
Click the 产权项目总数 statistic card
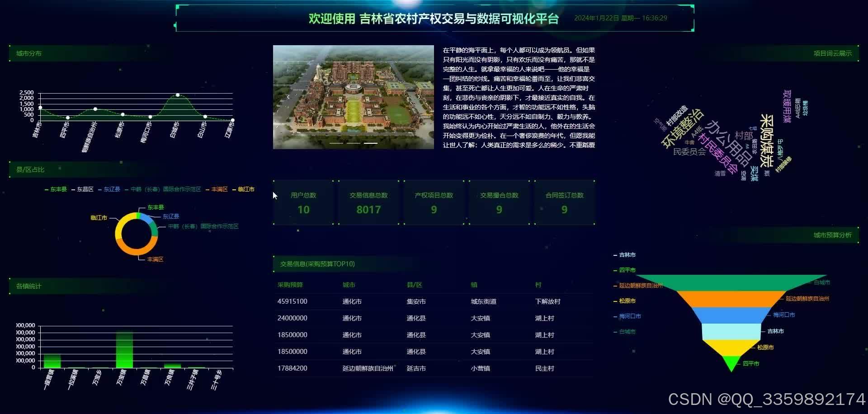434,202
